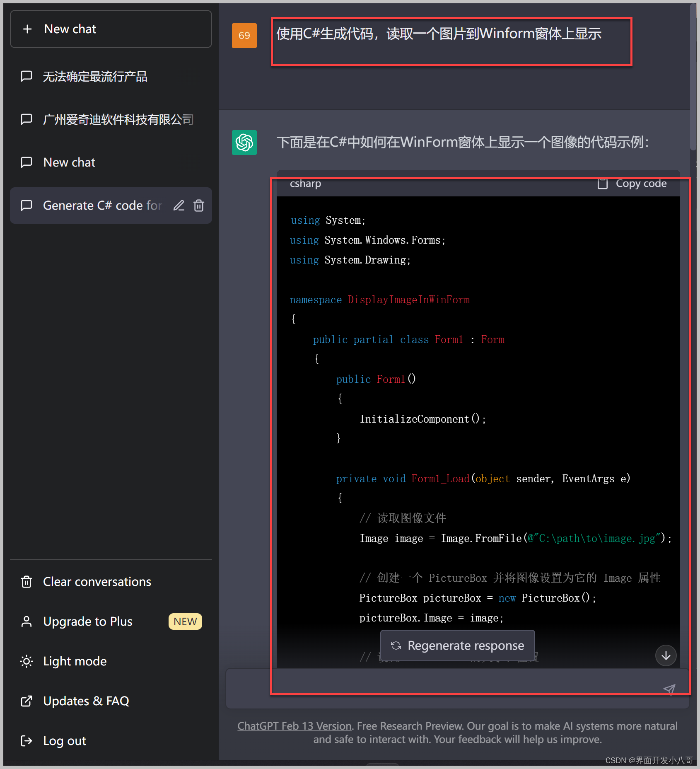Select the New chat conversation in history
Screen dimensions: 700x769
69,162
